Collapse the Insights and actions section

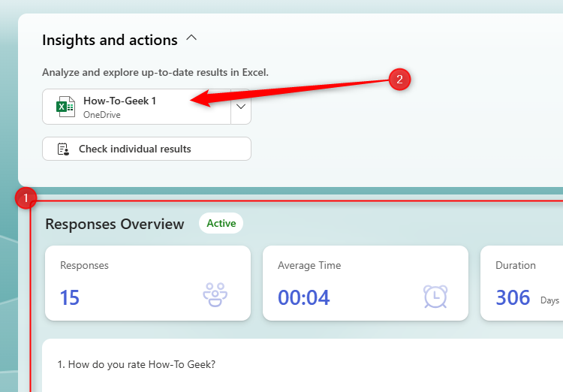tap(191, 38)
